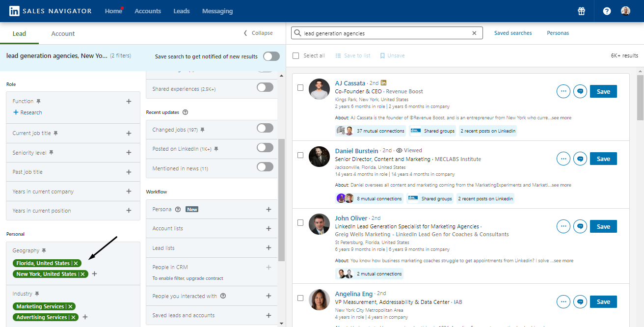644x327 pixels.
Task: Check the Select all checkbox
Action: click(295, 55)
